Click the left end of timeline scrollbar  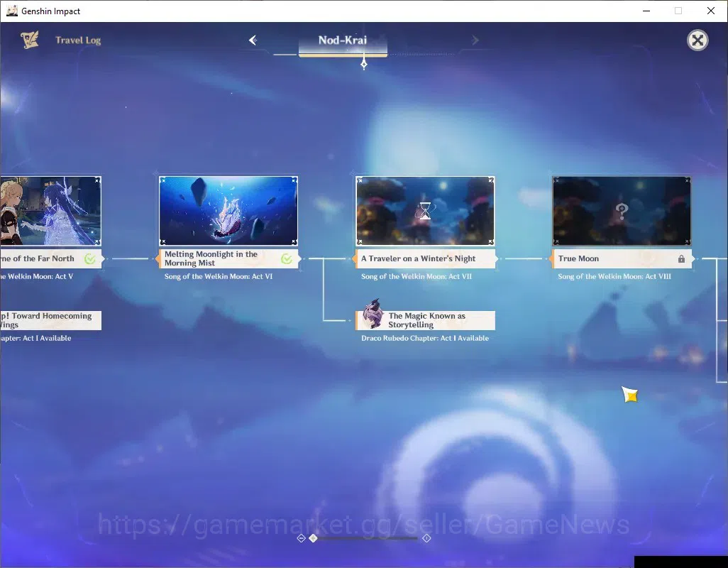(301, 538)
